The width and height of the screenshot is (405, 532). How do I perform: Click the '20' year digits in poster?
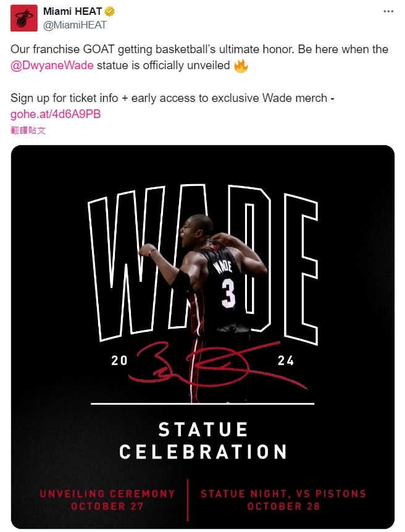point(119,361)
